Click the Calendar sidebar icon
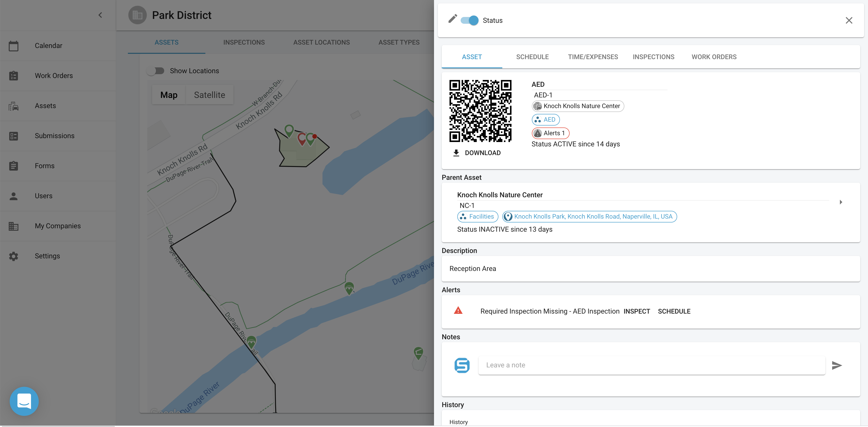 click(14, 46)
